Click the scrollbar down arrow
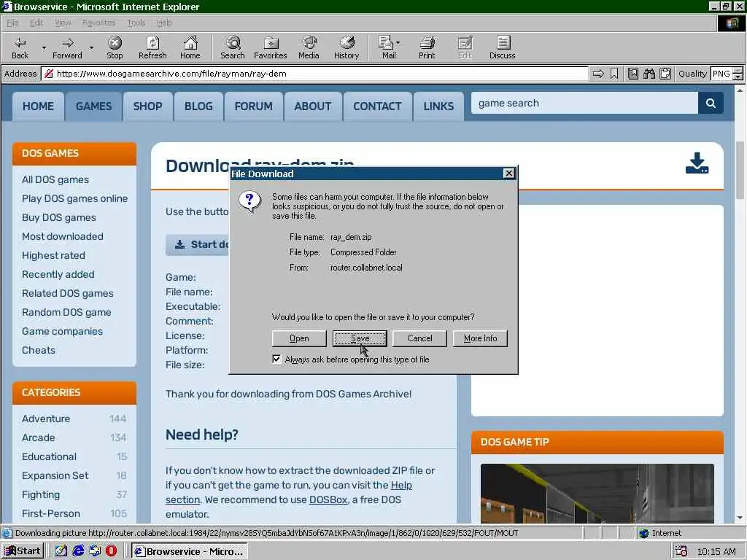The width and height of the screenshot is (747, 560). click(x=740, y=518)
